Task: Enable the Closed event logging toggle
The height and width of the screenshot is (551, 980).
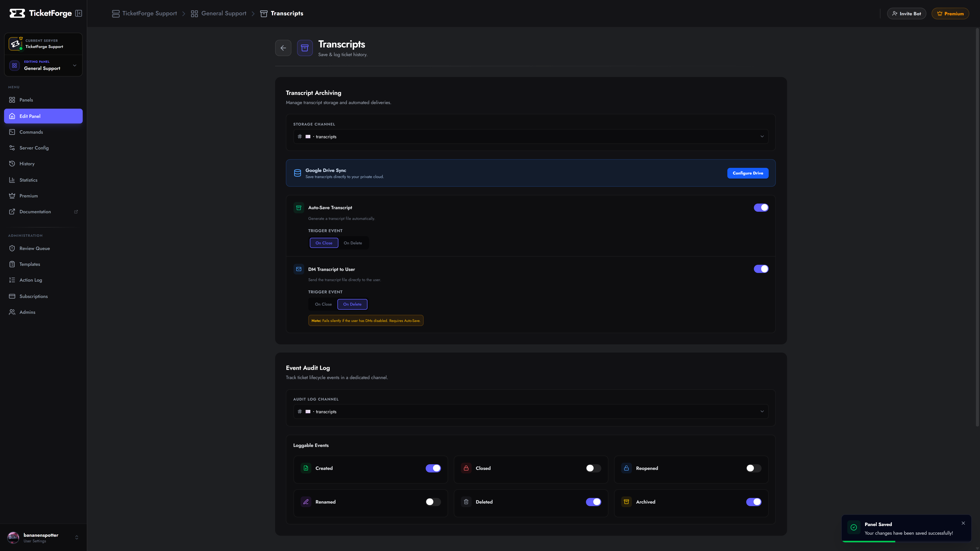Action: [x=593, y=468]
